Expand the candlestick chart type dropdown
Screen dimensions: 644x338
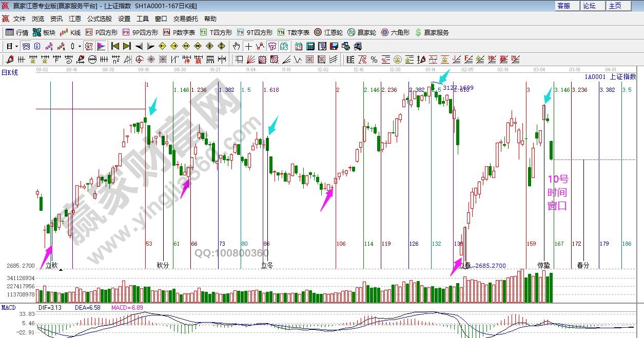coord(80,46)
